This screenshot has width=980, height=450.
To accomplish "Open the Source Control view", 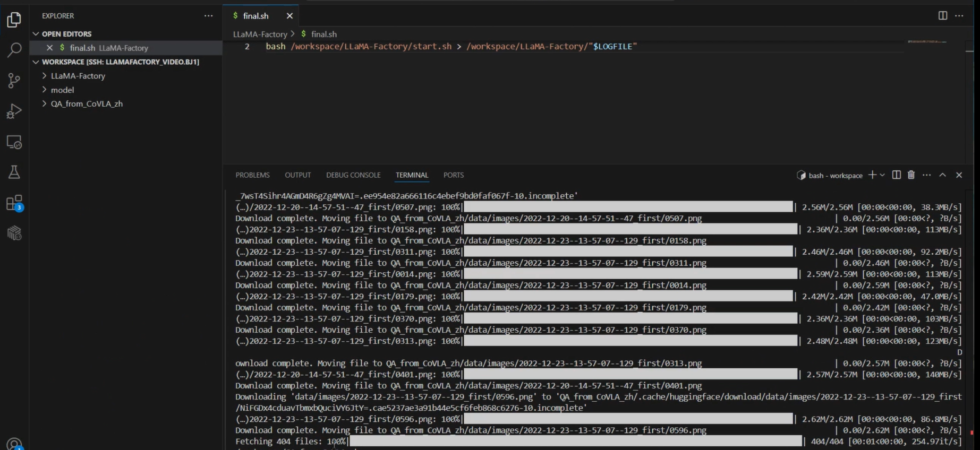I will (14, 81).
